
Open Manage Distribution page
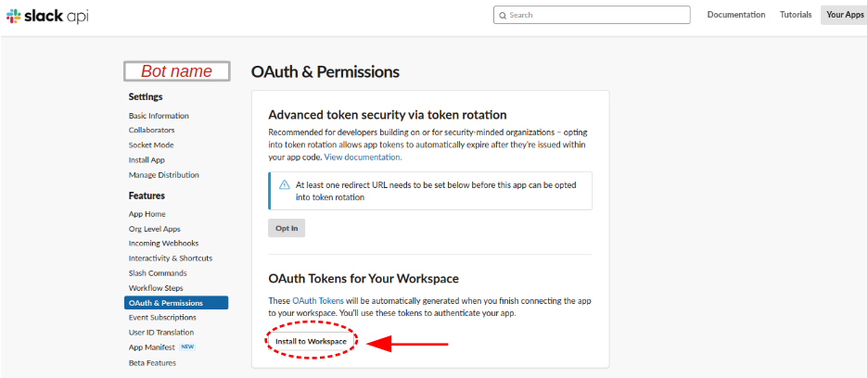click(163, 175)
